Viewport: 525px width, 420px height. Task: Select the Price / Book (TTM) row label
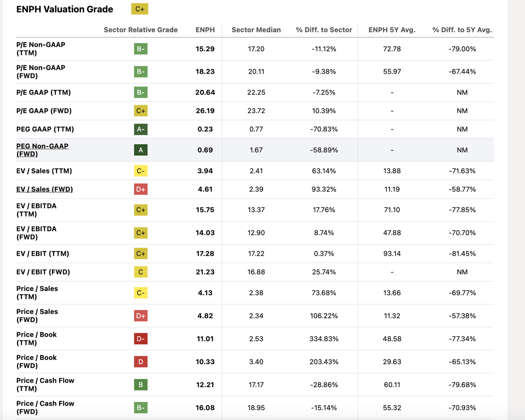37,339
